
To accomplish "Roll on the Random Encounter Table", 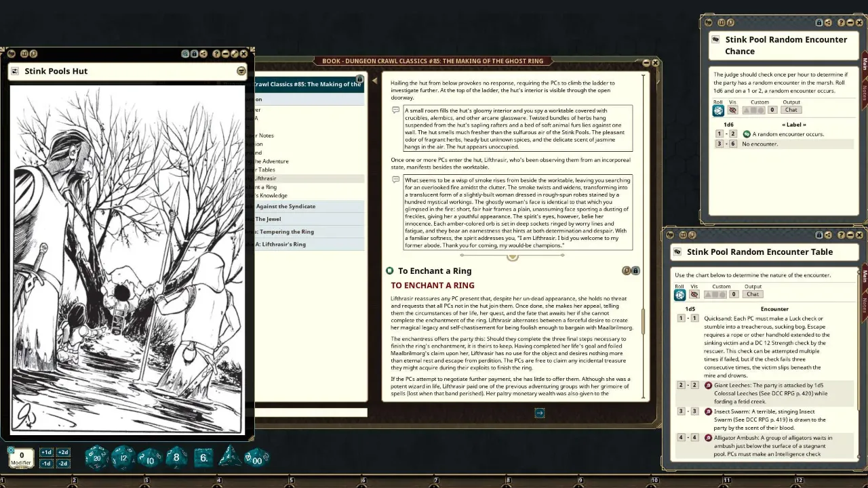I will [x=679, y=294].
